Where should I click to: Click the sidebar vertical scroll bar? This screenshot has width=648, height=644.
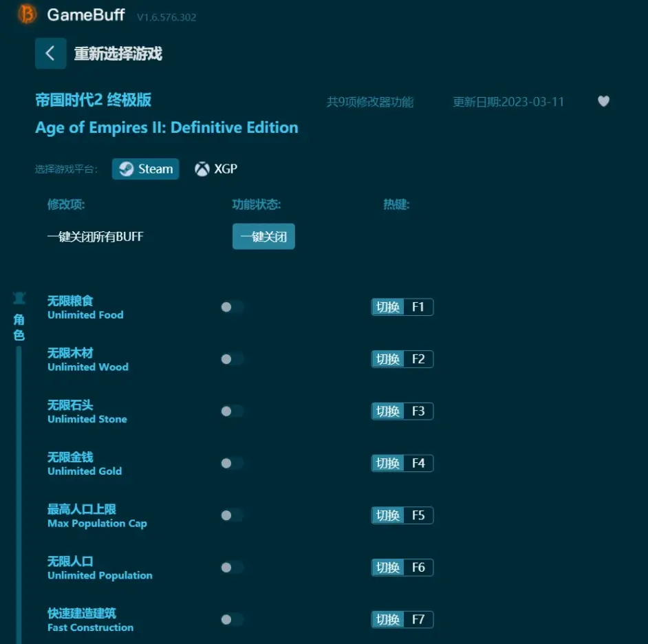click(19, 495)
